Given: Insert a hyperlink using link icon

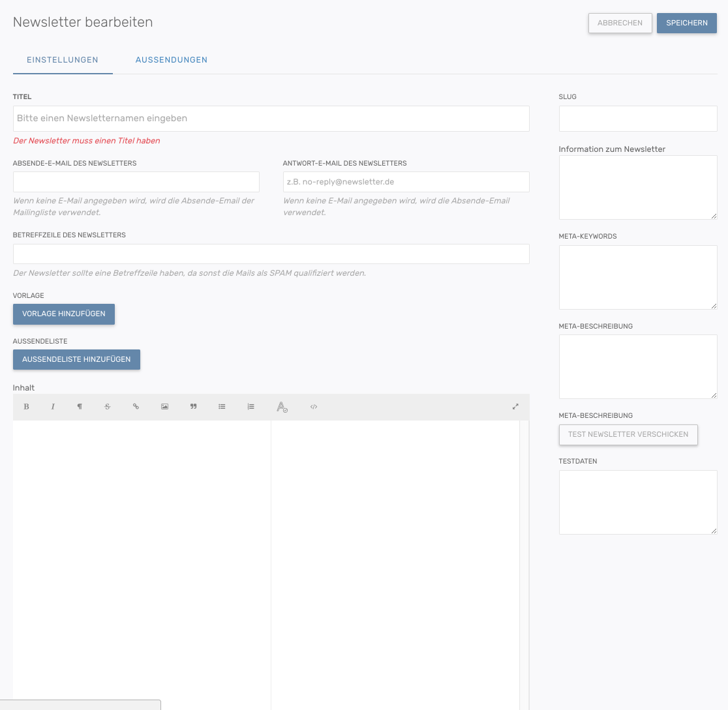Looking at the screenshot, I should click(x=136, y=407).
